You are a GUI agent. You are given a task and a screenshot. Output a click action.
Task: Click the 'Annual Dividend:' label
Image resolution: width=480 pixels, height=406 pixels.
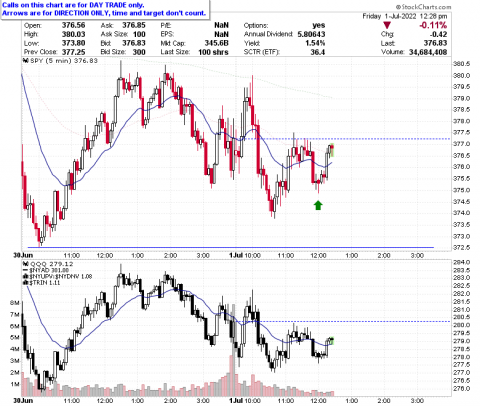[268, 34]
